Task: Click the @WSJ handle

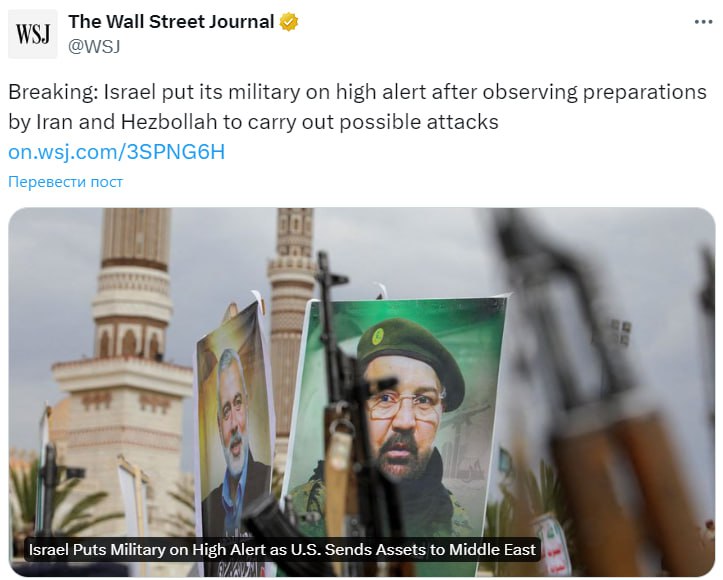Action: tap(94, 47)
